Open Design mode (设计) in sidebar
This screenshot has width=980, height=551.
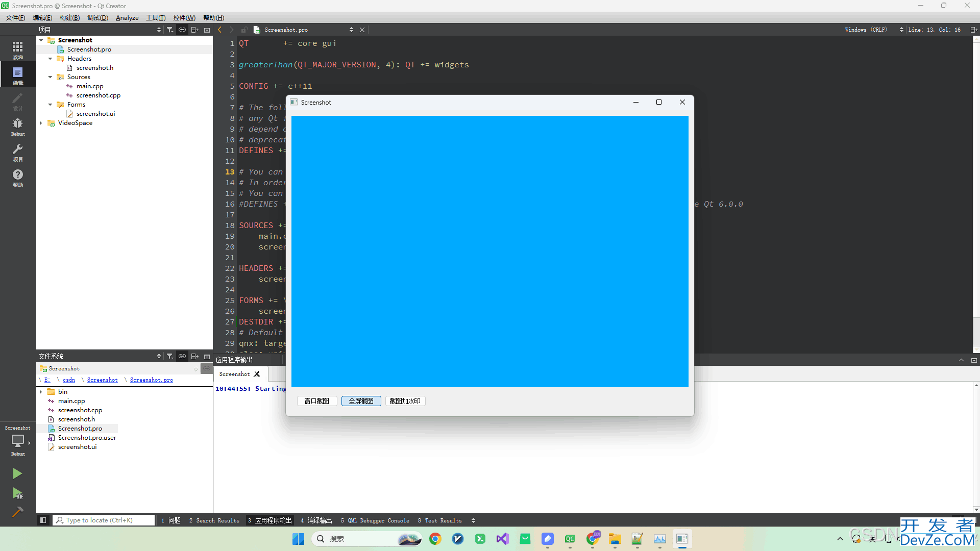point(18,101)
